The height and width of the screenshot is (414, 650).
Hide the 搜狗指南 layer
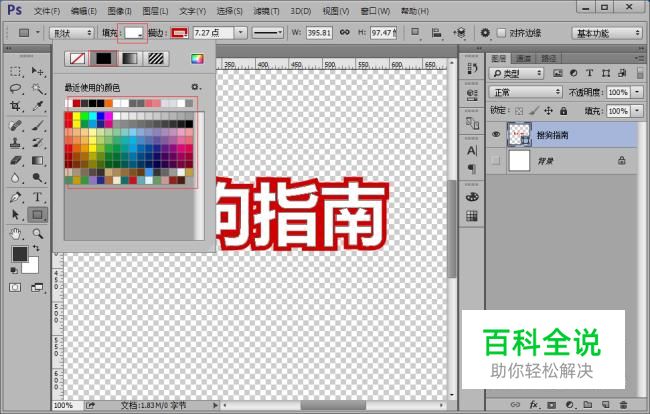point(496,134)
